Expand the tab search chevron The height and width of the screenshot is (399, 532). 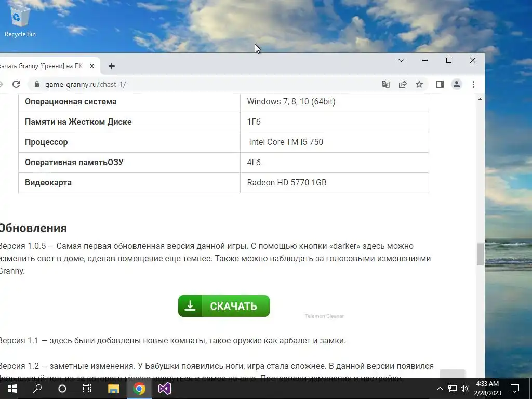tap(401, 60)
